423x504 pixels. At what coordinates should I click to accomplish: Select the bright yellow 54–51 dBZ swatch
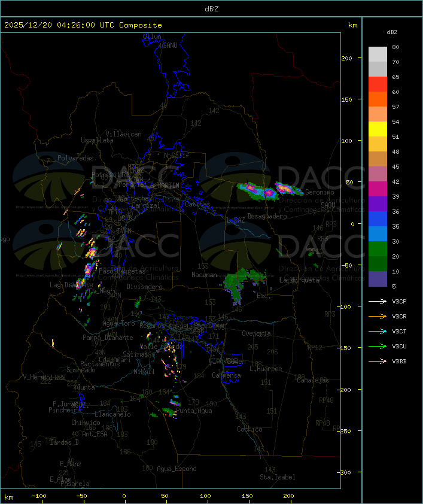[x=378, y=129]
